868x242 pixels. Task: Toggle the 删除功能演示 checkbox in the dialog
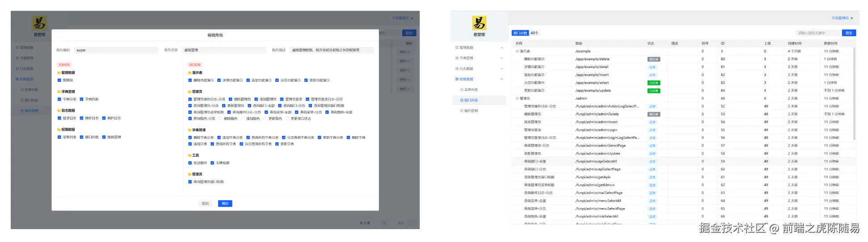click(190, 80)
